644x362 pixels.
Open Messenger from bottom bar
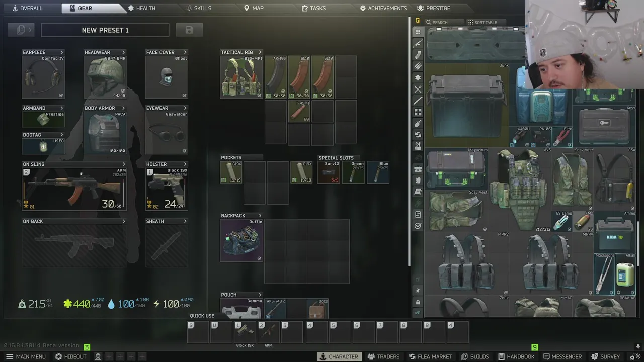(562, 356)
